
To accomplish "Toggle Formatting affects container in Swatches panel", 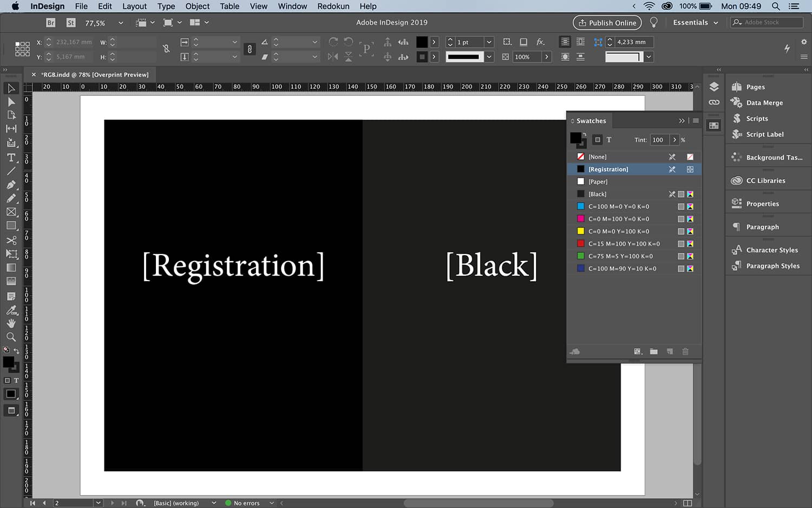I will (598, 140).
